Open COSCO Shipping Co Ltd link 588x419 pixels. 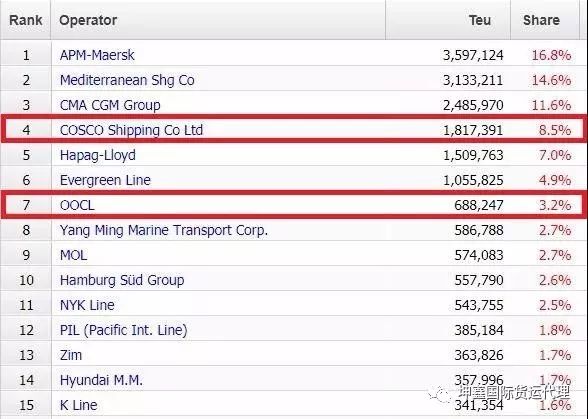132,130
